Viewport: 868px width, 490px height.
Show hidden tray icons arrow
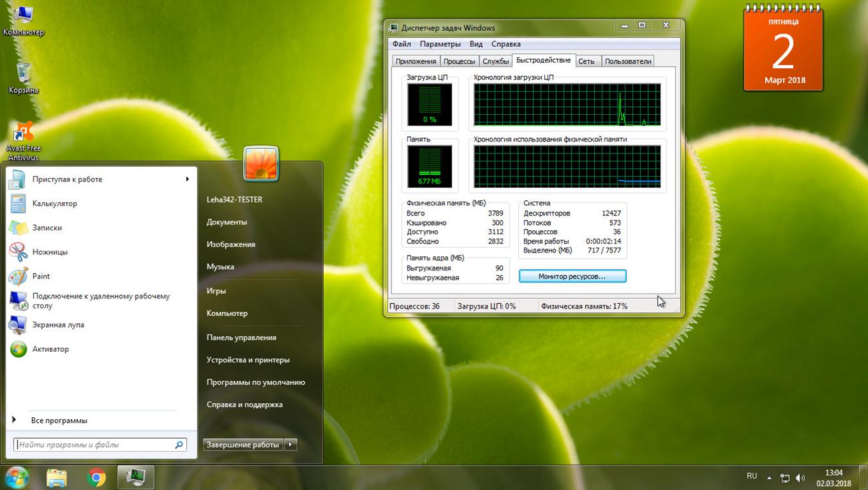tap(769, 478)
